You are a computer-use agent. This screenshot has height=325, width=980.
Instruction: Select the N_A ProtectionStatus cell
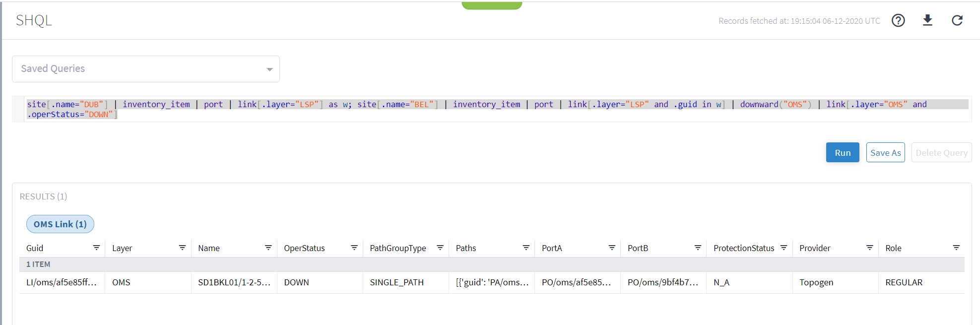coord(749,282)
